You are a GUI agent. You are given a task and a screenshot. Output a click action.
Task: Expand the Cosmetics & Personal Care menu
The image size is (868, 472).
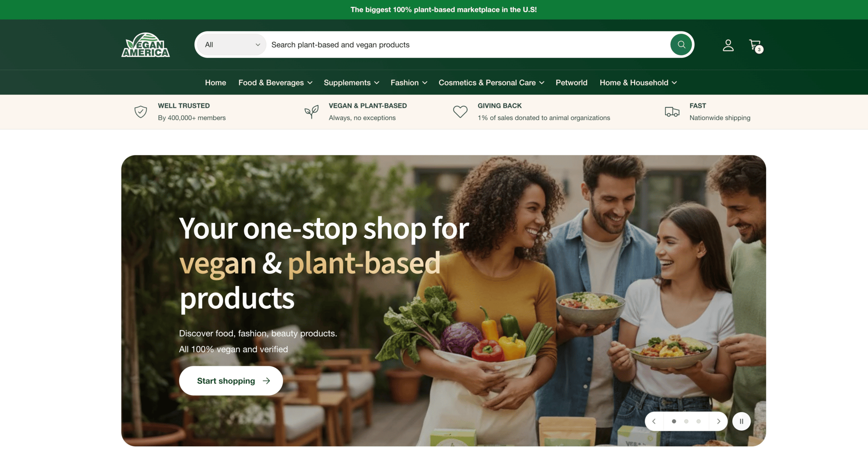pyautogui.click(x=491, y=83)
